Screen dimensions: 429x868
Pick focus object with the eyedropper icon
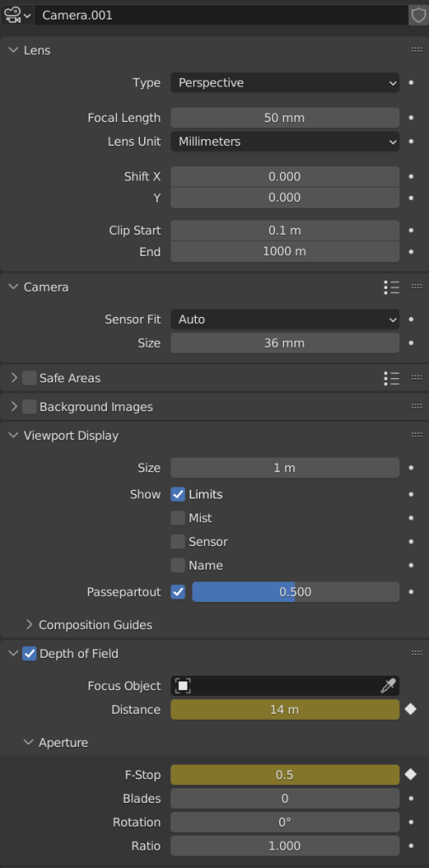click(x=387, y=687)
